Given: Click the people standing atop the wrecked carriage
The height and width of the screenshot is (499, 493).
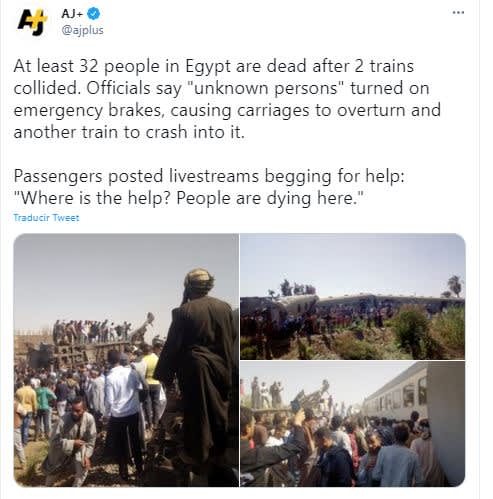Looking at the screenshot, I should pyautogui.click(x=92, y=332).
